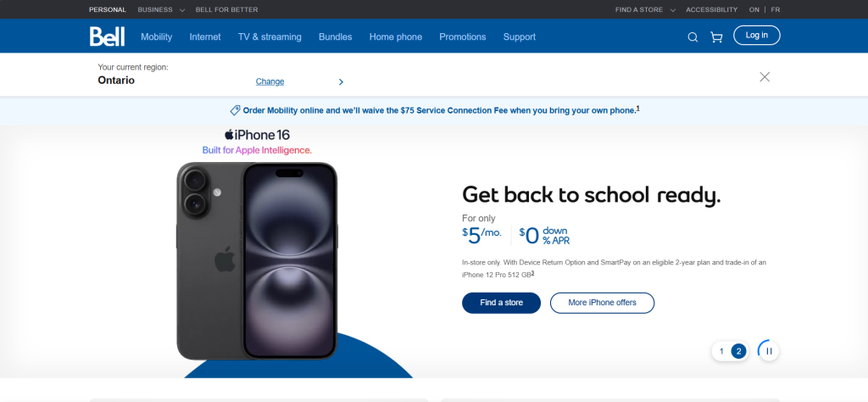Click the price tag icon in promo banner
This screenshot has width=868, height=402.
tap(236, 110)
